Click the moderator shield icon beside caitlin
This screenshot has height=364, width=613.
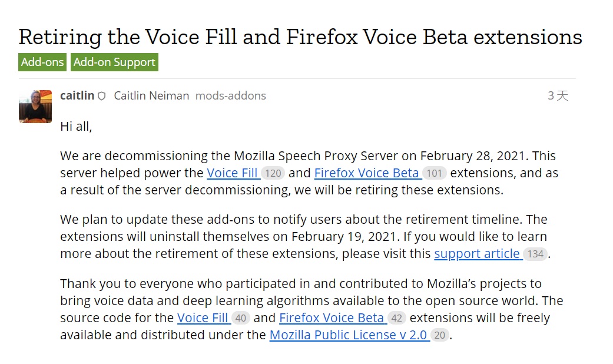pyautogui.click(x=102, y=96)
